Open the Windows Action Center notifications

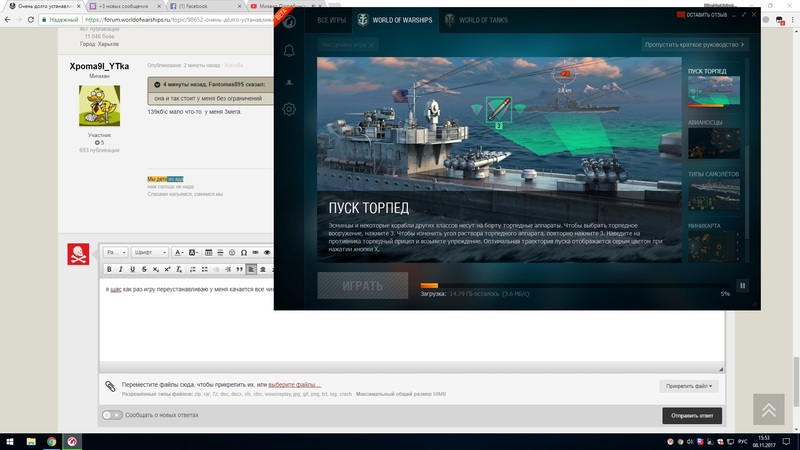786,442
